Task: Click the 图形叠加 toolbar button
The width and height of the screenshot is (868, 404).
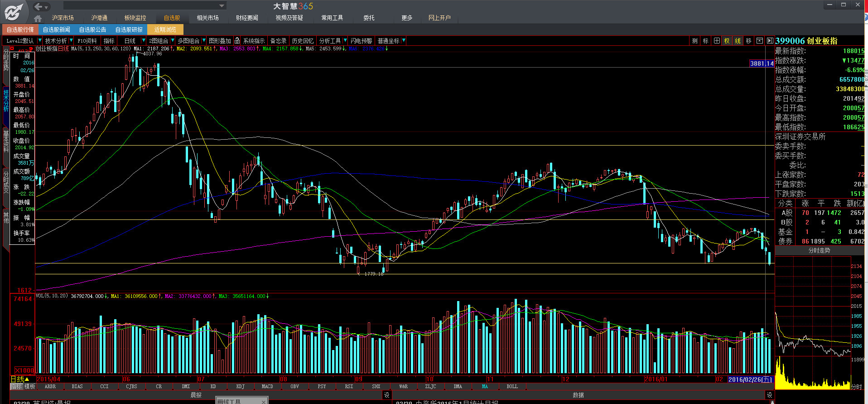Action: [x=220, y=41]
